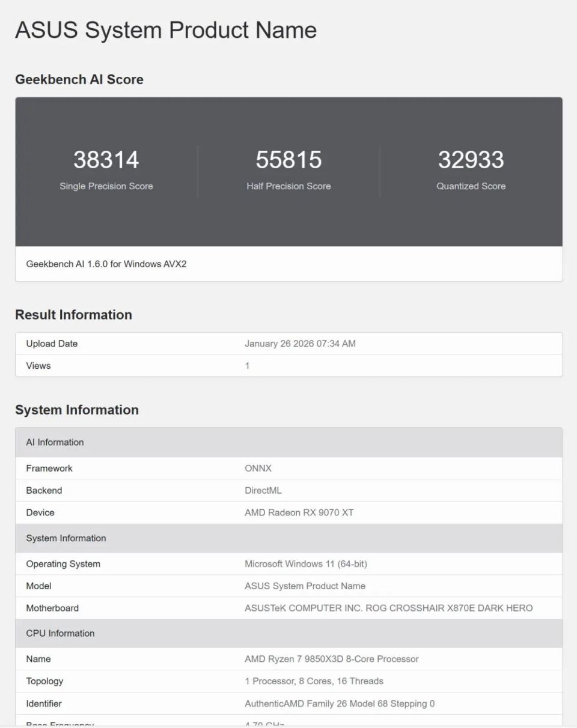Viewport: 577px width, 728px height.
Task: Click the Microsoft Windows 11 (64-bit) value
Action: coord(306,564)
